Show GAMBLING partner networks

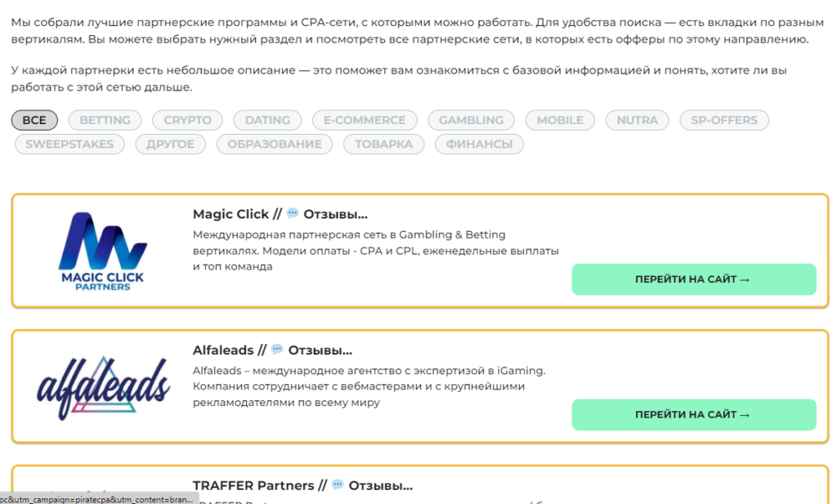coord(471,120)
